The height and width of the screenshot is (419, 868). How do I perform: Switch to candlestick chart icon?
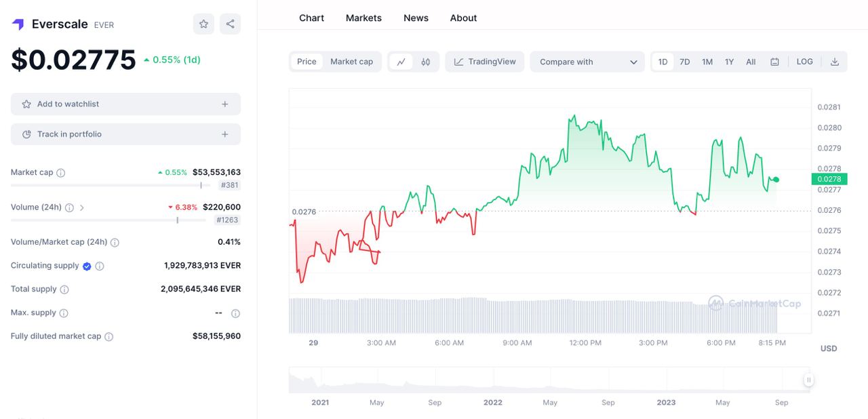(x=426, y=62)
